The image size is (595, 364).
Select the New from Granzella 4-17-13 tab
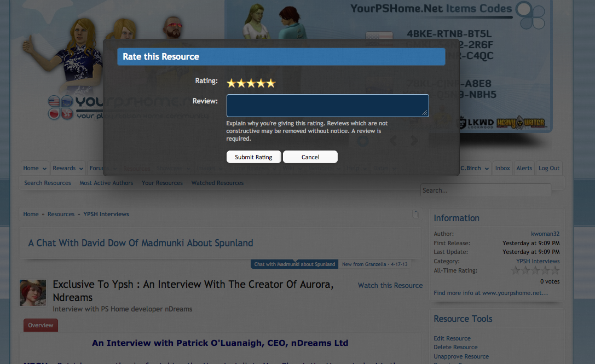(374, 264)
